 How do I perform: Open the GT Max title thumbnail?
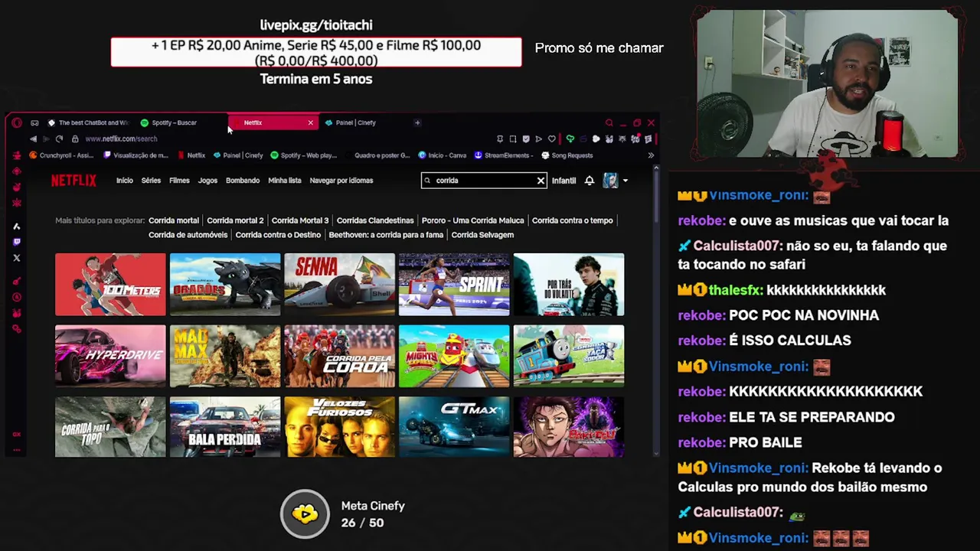[x=454, y=427]
